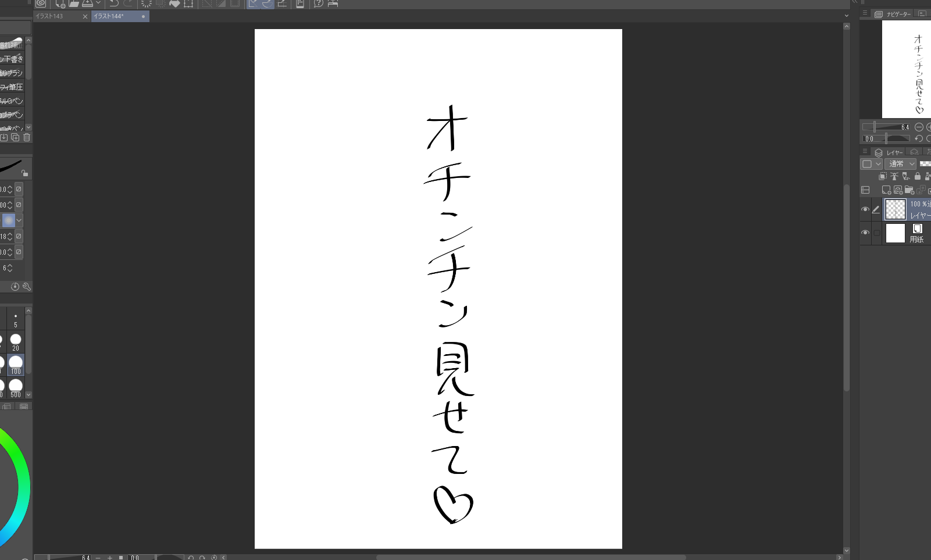Toggle Set as Reference Layer lighthouse icon

(x=894, y=176)
